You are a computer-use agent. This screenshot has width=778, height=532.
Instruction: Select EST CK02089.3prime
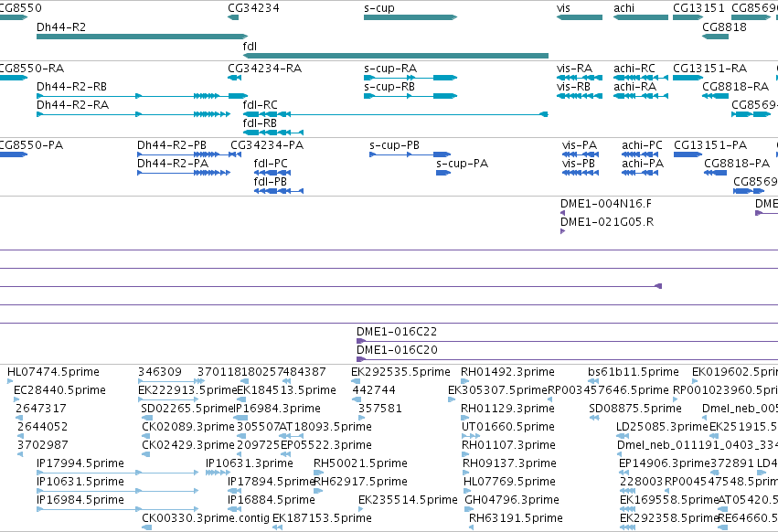pyautogui.click(x=188, y=427)
